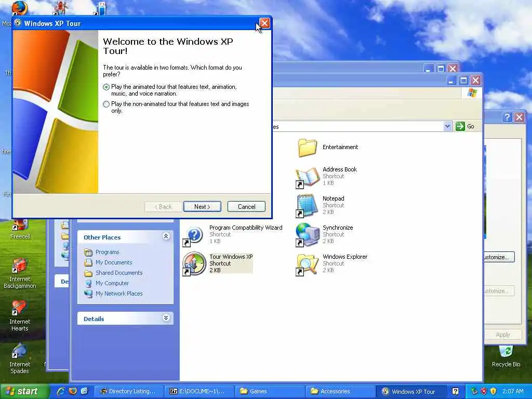
Task: Switch to Accessories taskbar button
Action: click(x=341, y=392)
